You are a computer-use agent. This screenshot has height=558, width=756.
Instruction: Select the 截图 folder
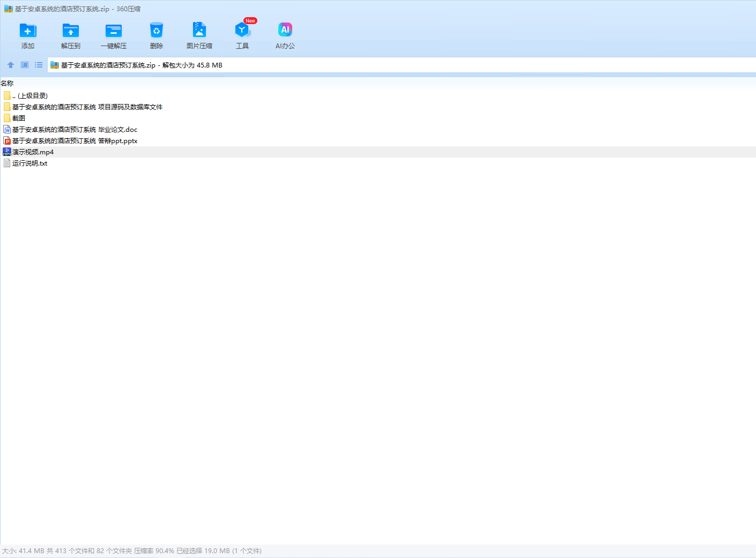coord(378,118)
